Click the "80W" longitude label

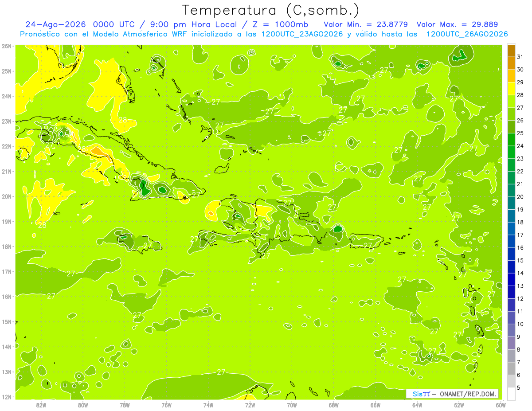click(x=82, y=405)
